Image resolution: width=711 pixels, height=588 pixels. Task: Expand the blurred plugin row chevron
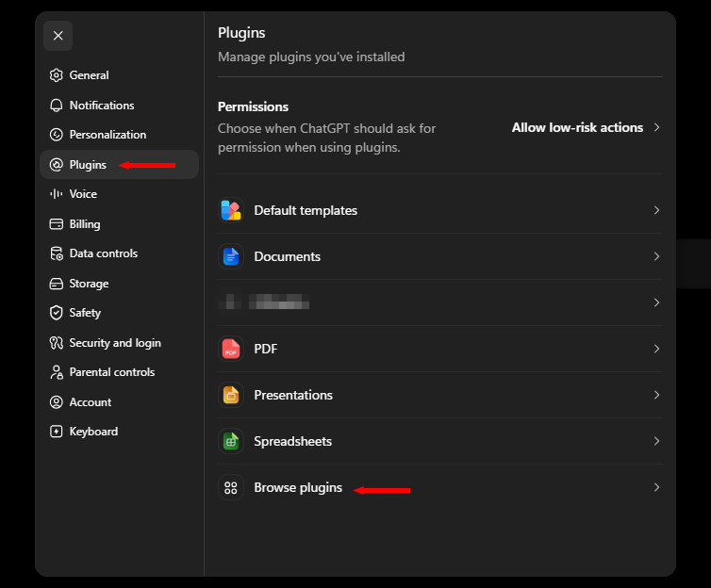[656, 302]
